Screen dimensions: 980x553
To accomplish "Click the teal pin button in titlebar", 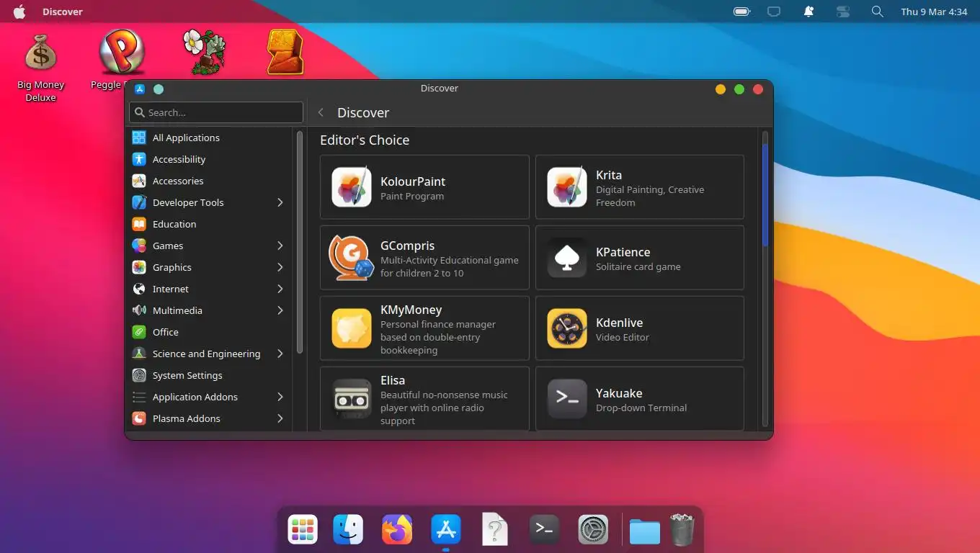I will 159,89.
